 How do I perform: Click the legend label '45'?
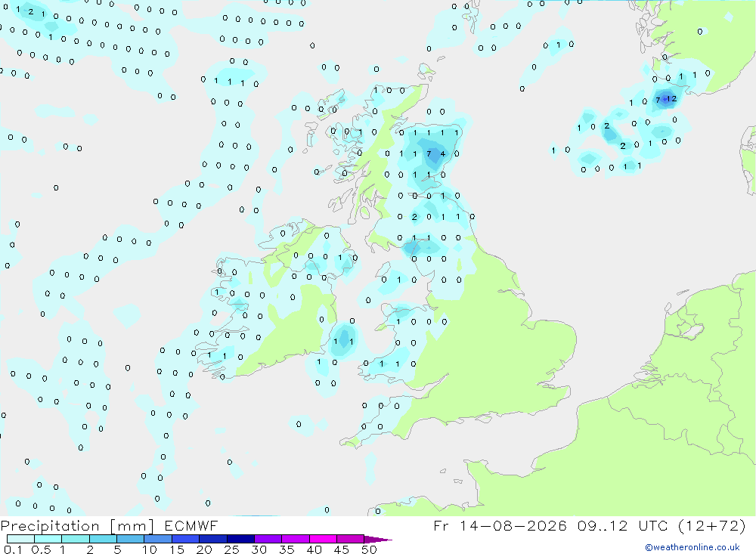pos(342,549)
